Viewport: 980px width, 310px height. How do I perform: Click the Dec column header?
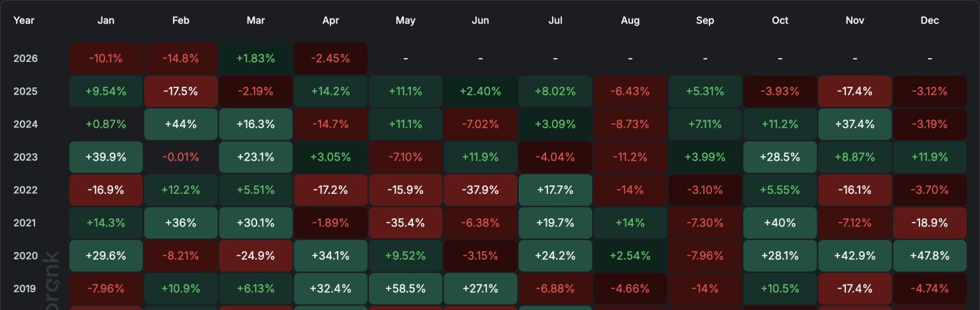click(x=930, y=20)
